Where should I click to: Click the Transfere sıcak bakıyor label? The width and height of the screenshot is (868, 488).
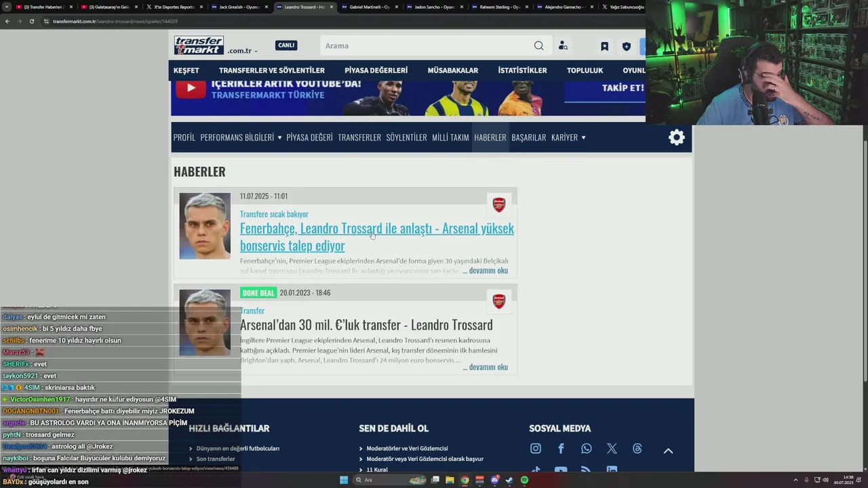pos(274,214)
